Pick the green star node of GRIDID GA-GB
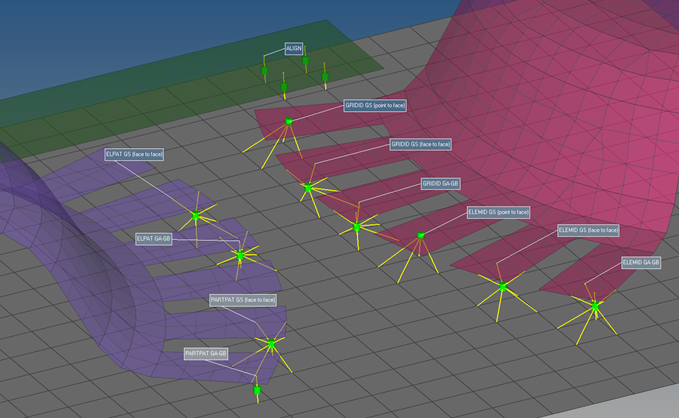The image size is (679, 418). pos(356,227)
